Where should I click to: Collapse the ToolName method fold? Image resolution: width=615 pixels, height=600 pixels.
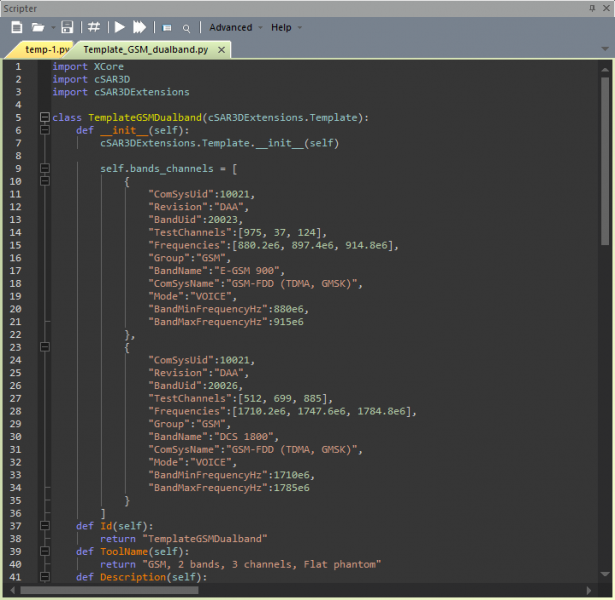click(x=44, y=551)
